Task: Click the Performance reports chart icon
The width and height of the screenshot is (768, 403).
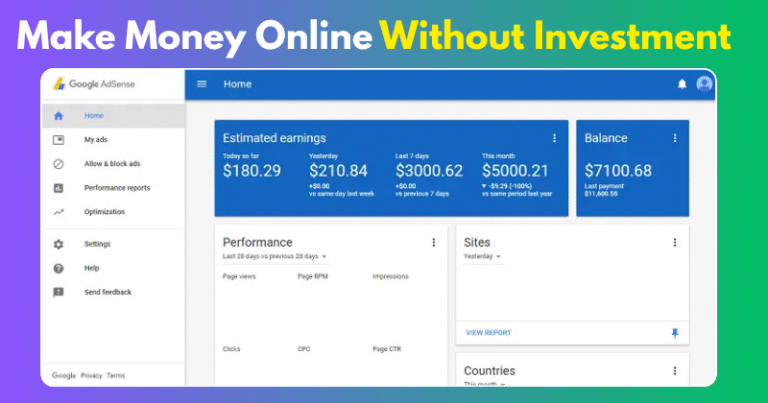Action: (x=58, y=188)
